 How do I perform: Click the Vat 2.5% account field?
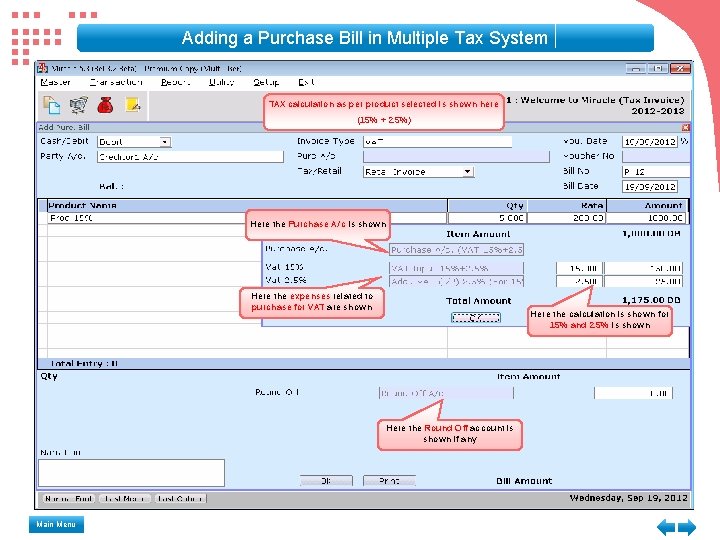[x=456, y=281]
